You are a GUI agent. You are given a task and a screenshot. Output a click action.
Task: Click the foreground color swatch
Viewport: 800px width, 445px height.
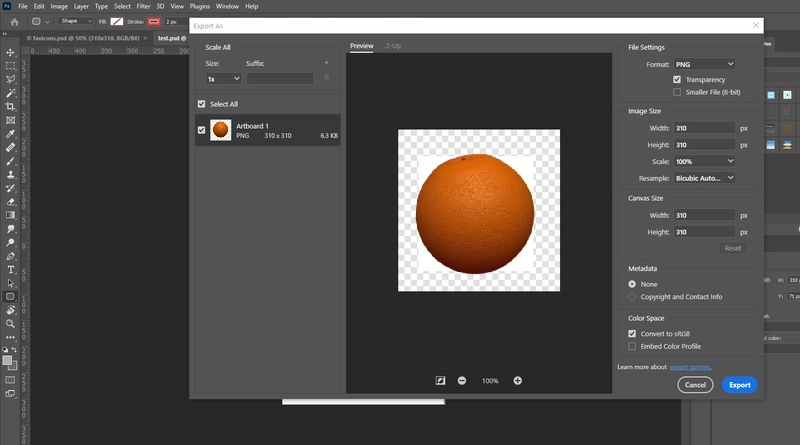8,361
